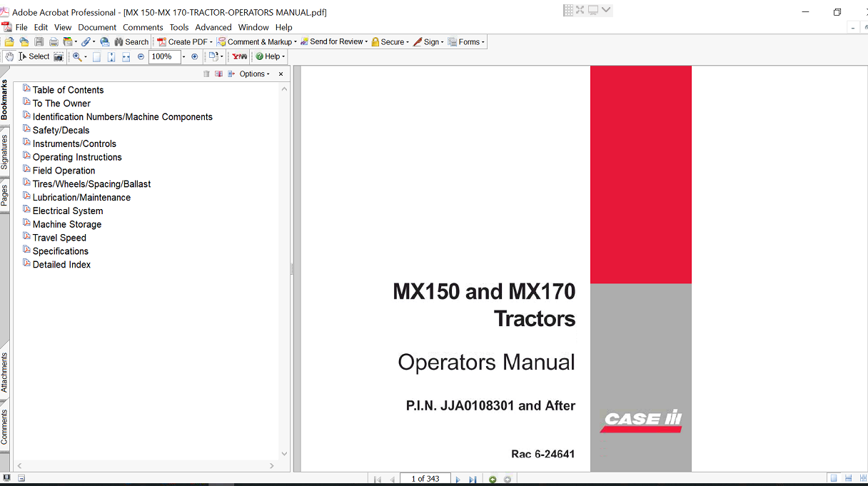Screen dimensions: 868x486
Task: Switch to single page layout view
Action: click(x=833, y=479)
